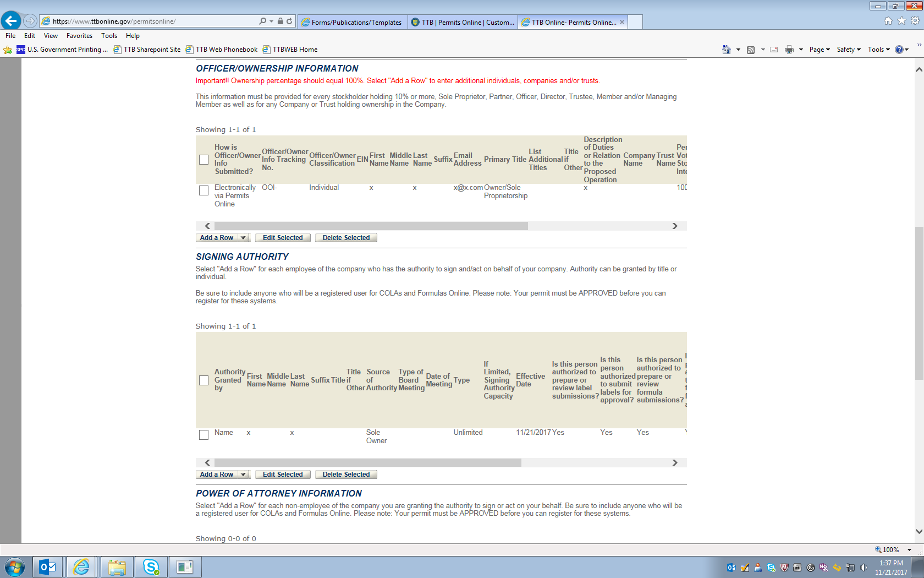Click the network tray icon

pyautogui.click(x=850, y=568)
